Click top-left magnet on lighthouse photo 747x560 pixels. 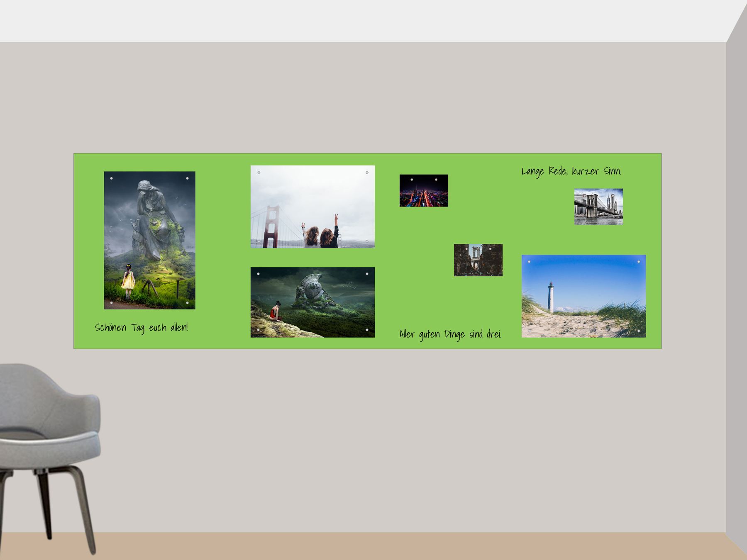click(x=529, y=262)
